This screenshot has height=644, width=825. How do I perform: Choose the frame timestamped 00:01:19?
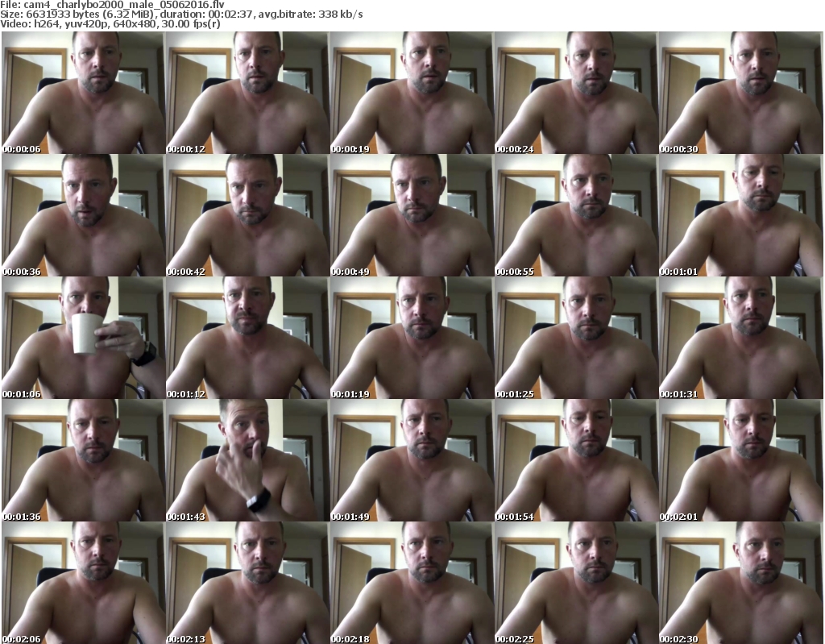tap(412, 338)
